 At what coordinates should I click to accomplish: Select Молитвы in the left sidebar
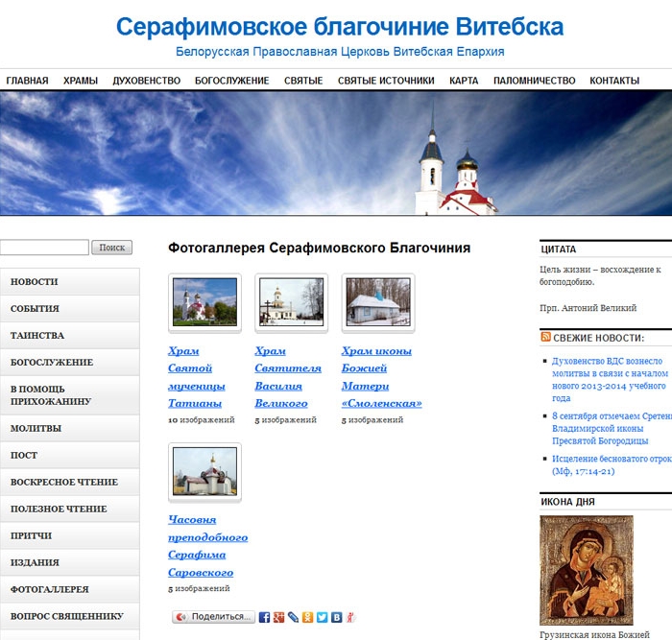click(36, 428)
